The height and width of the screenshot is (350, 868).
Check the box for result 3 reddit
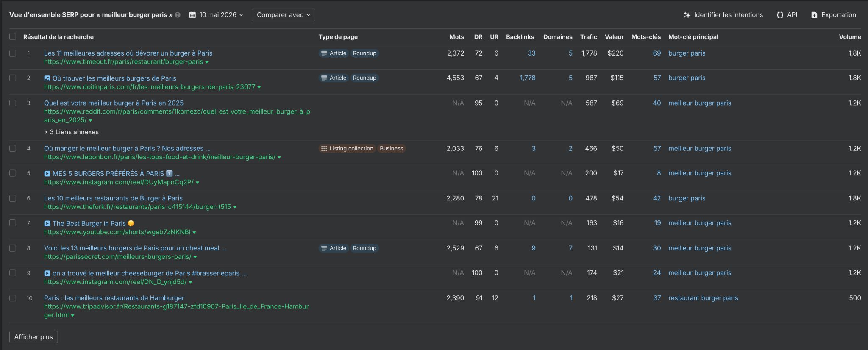pos(13,103)
